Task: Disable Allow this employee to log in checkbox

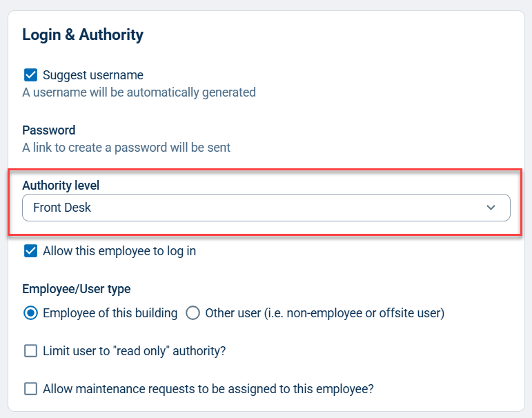Action: 30,251
